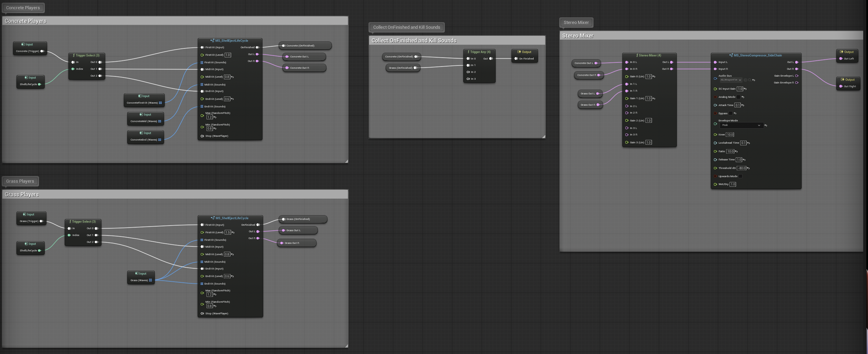Reset Lookahead Time with its revert arrow
Image resolution: width=868 pixels, height=354 pixels.
(x=748, y=143)
